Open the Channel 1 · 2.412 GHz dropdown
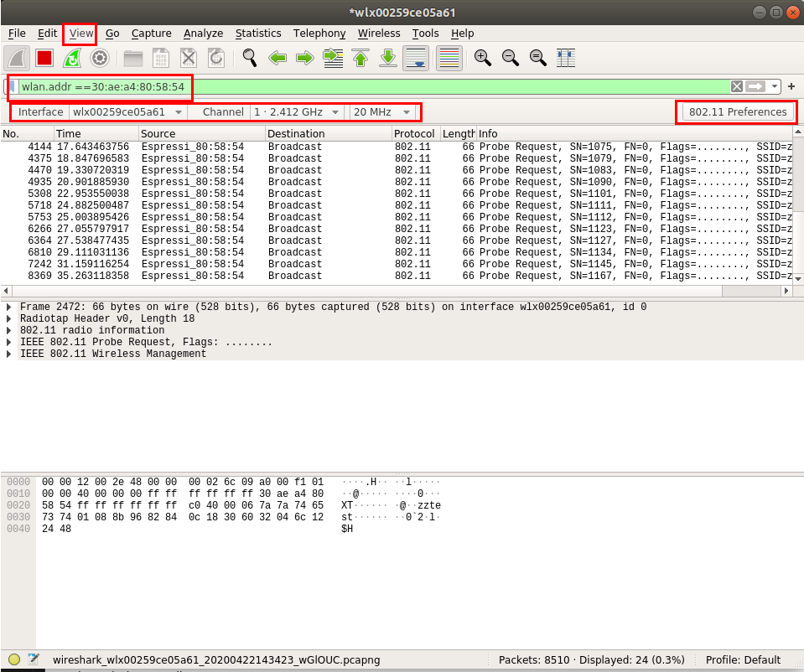Image resolution: width=804 pixels, height=672 pixels. [297, 112]
